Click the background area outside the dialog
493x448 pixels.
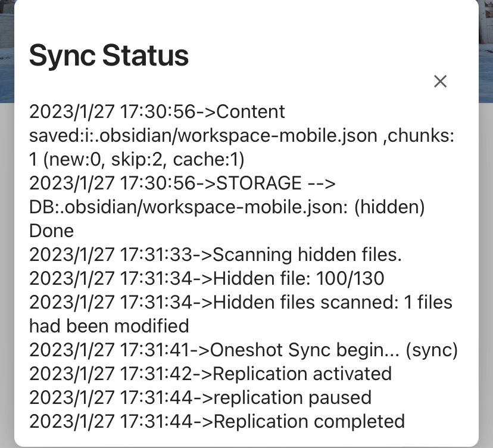point(7,238)
